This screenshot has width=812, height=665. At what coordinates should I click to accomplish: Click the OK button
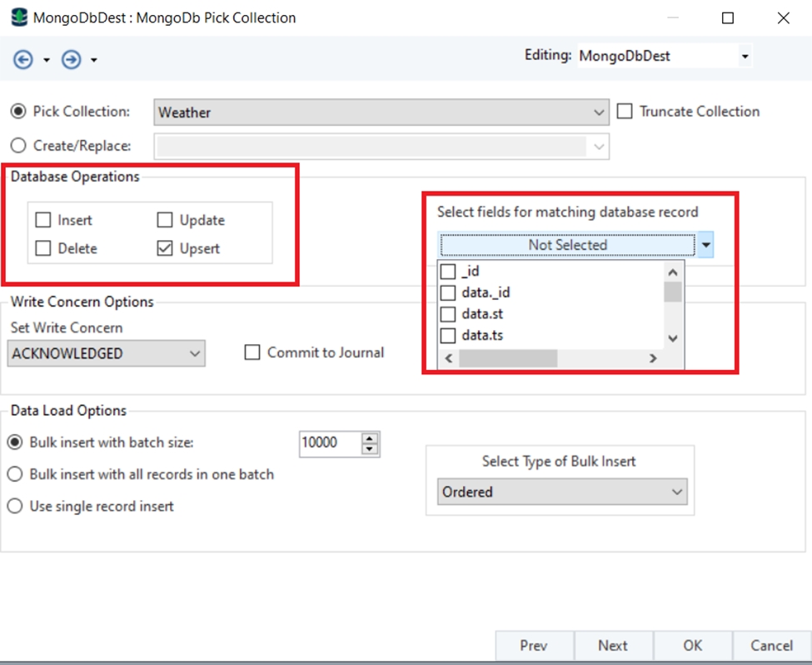[692, 646]
